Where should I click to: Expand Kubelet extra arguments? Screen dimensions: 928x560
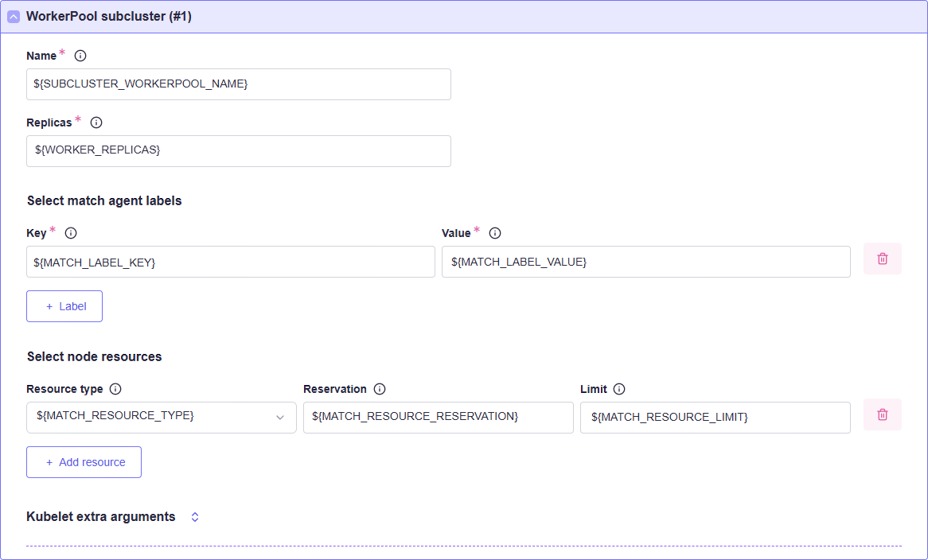[195, 517]
